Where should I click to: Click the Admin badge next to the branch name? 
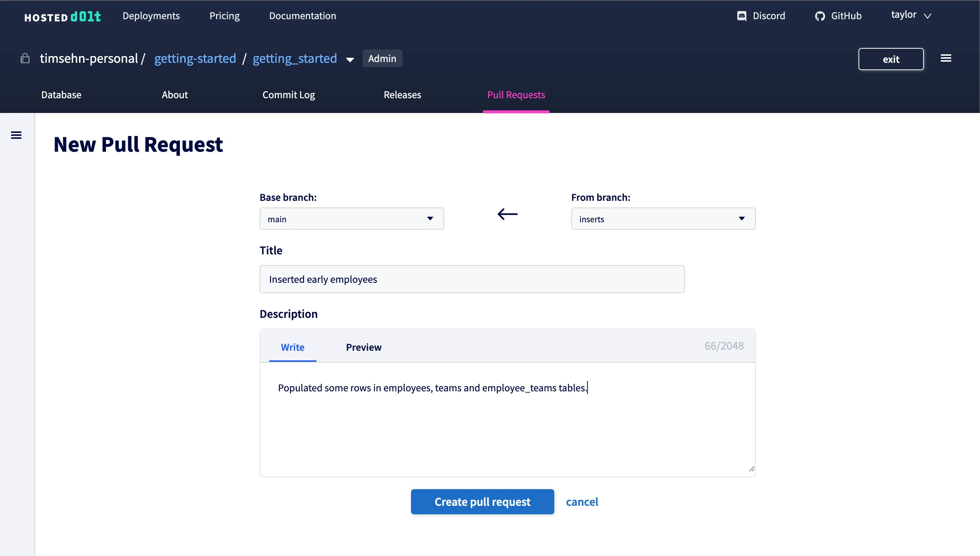(x=382, y=58)
